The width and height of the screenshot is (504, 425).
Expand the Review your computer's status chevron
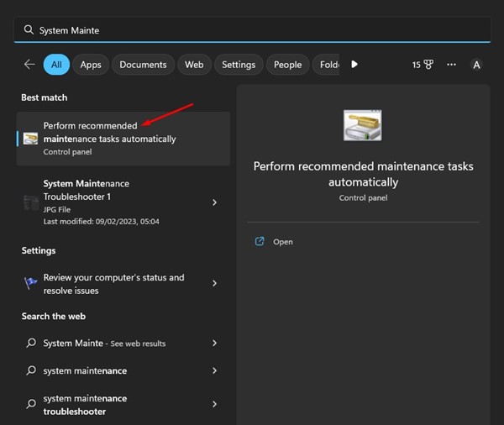[x=214, y=283]
